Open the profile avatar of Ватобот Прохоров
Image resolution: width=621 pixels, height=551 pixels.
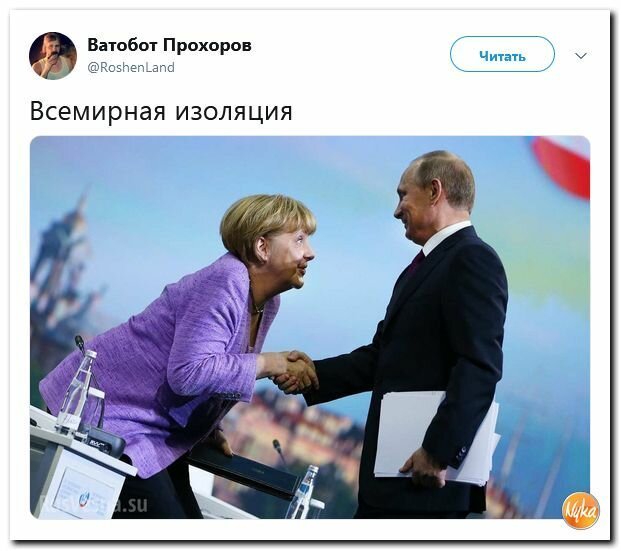click(x=53, y=56)
